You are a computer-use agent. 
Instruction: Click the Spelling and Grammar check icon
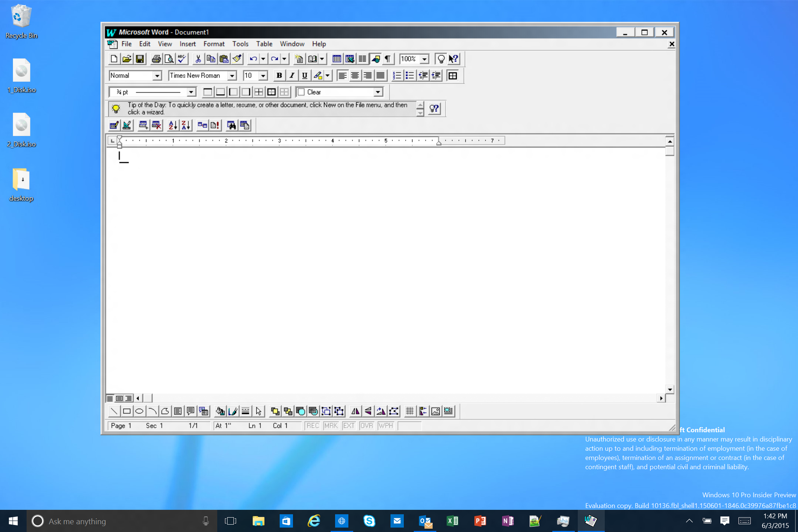point(182,59)
